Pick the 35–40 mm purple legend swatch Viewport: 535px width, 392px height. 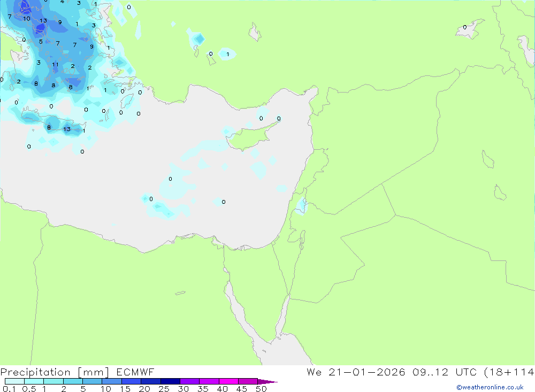coord(209,381)
